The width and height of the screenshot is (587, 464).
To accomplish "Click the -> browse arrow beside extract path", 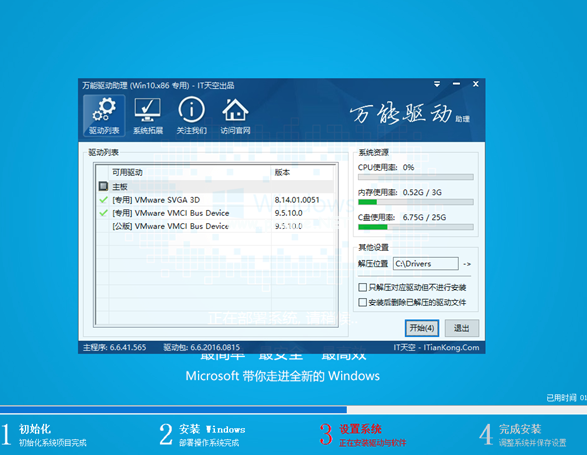I will point(467,264).
